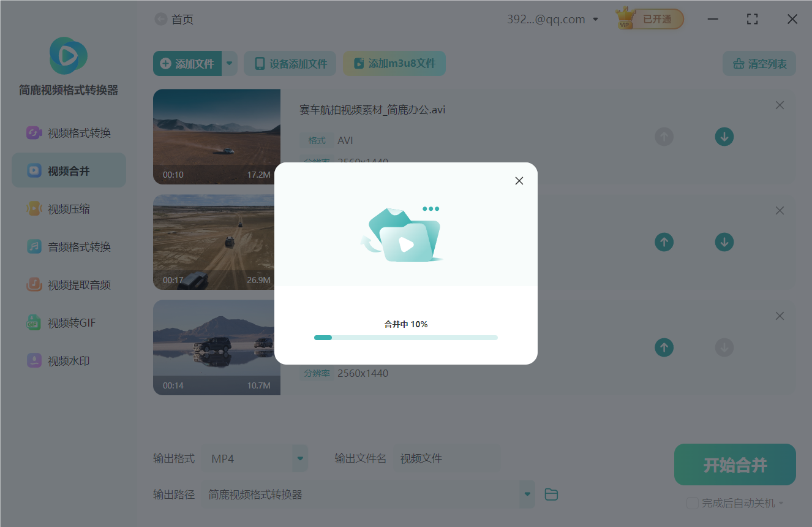Open the 输出格式 MP4 dropdown
The image size is (812, 527).
tap(299, 458)
